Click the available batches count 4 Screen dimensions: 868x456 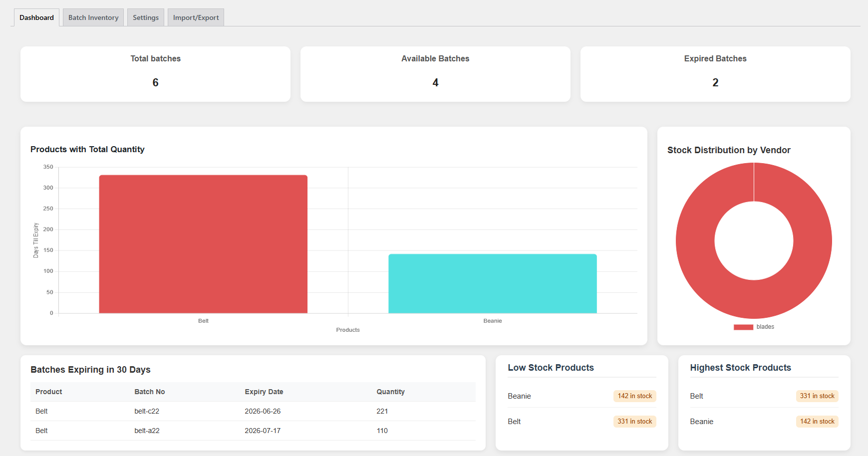tap(435, 83)
